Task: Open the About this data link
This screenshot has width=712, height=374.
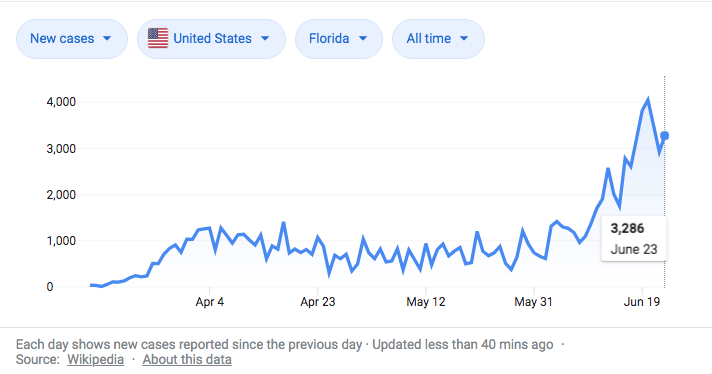Action: (187, 359)
